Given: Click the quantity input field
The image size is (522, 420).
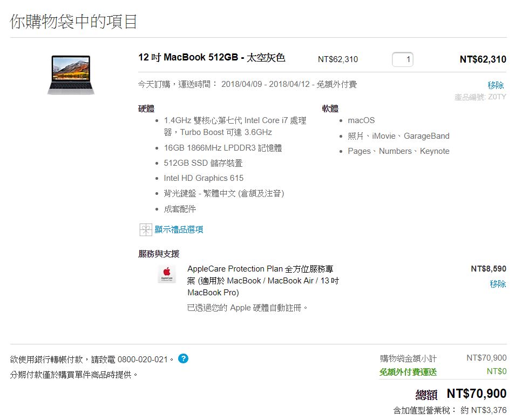Looking at the screenshot, I should tap(403, 59).
